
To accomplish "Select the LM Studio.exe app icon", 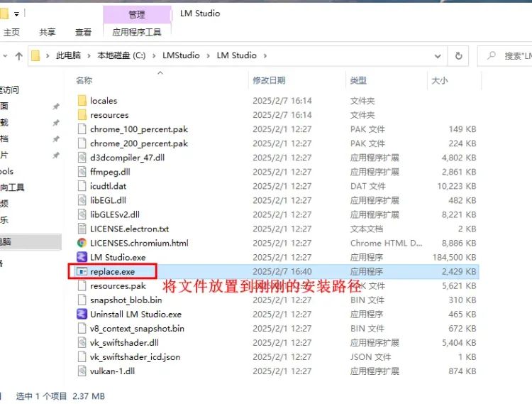I will [x=82, y=257].
